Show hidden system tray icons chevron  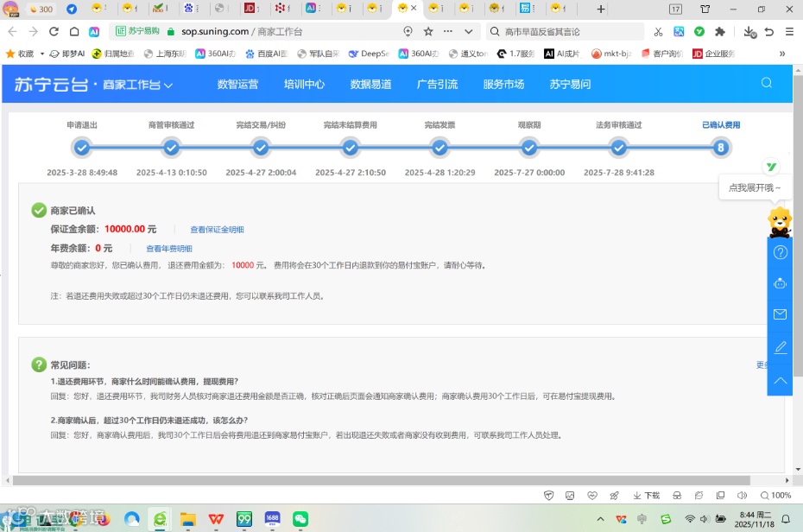[600, 519]
